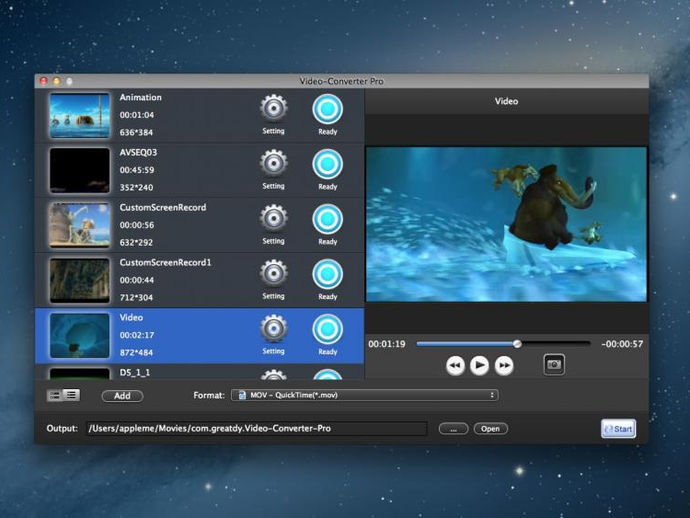Browse output folder with ellipsis button
The width and height of the screenshot is (690, 518).
coord(453,429)
